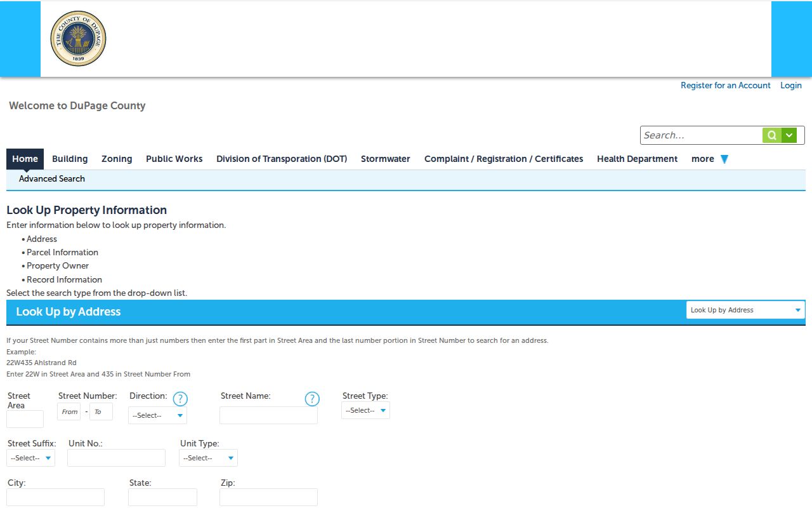Screen dimensions: 812x508
Task: Open the Look Up by Address dropdown
Action: tap(745, 310)
